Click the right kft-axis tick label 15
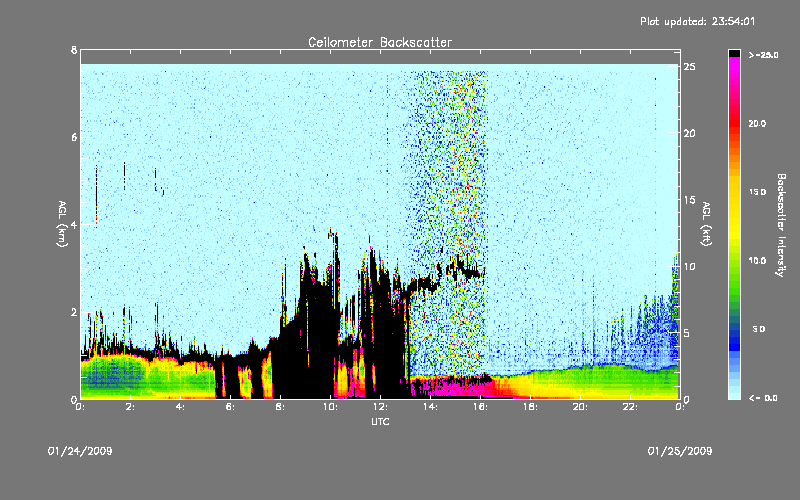The height and width of the screenshot is (500, 800). [689, 200]
